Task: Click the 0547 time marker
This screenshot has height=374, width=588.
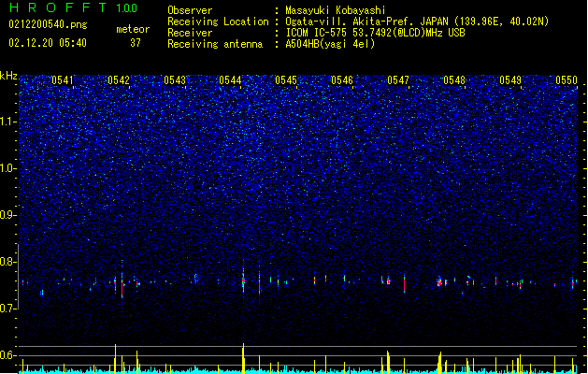Action: click(x=398, y=80)
